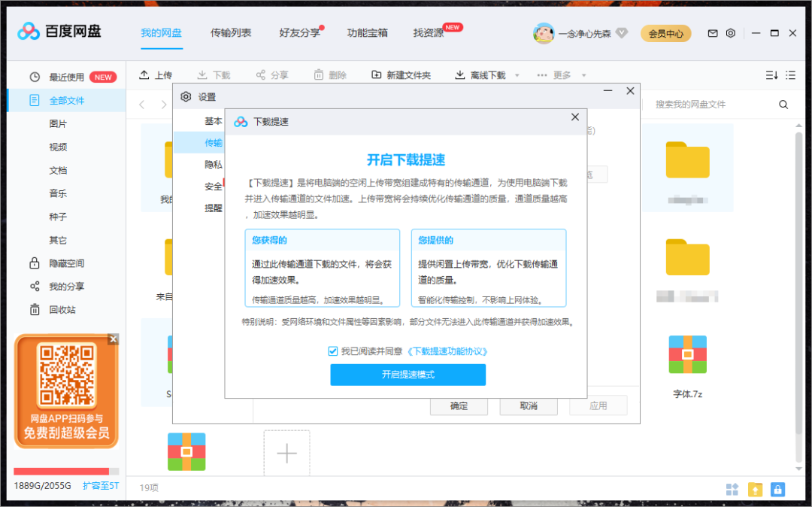812x507 pixels.
Task: Click the 删除 (Delete) toolbar icon
Action: coord(329,74)
